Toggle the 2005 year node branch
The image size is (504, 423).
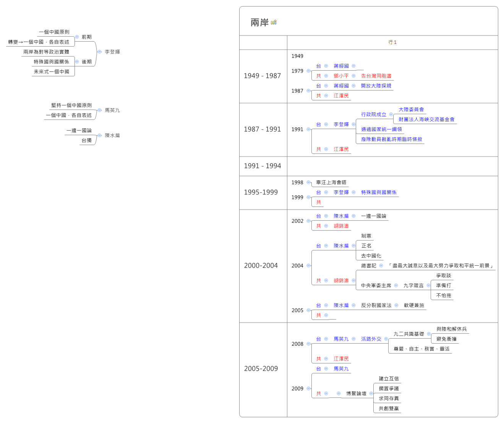[308, 310]
